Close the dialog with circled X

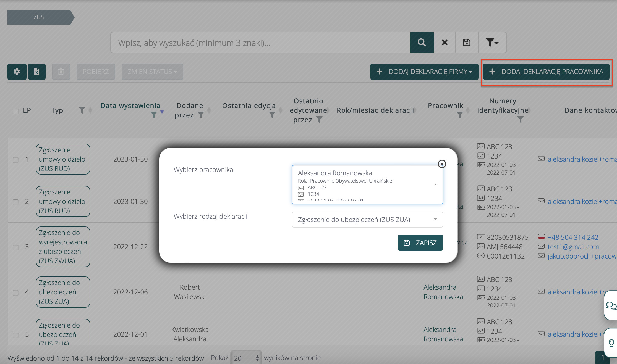coord(442,164)
